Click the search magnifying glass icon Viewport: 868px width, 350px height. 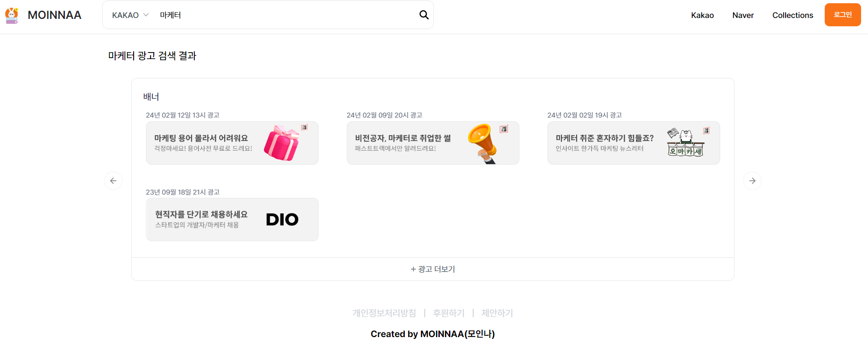point(423,15)
